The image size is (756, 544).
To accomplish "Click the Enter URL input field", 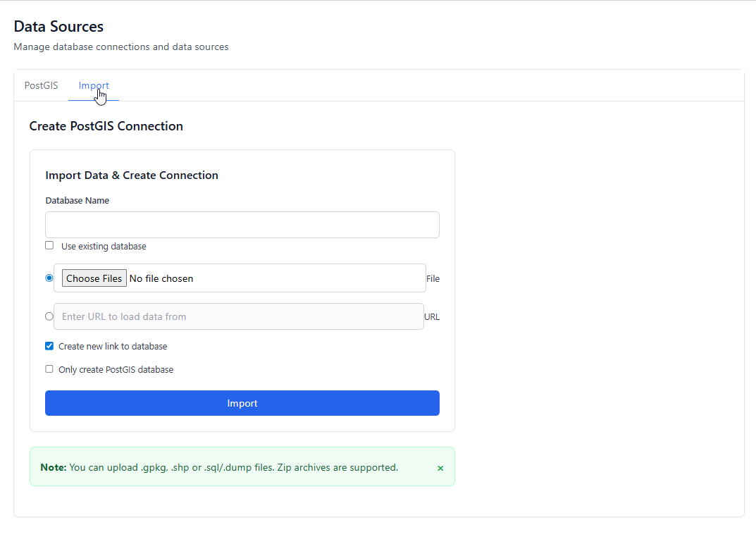I will pos(239,316).
